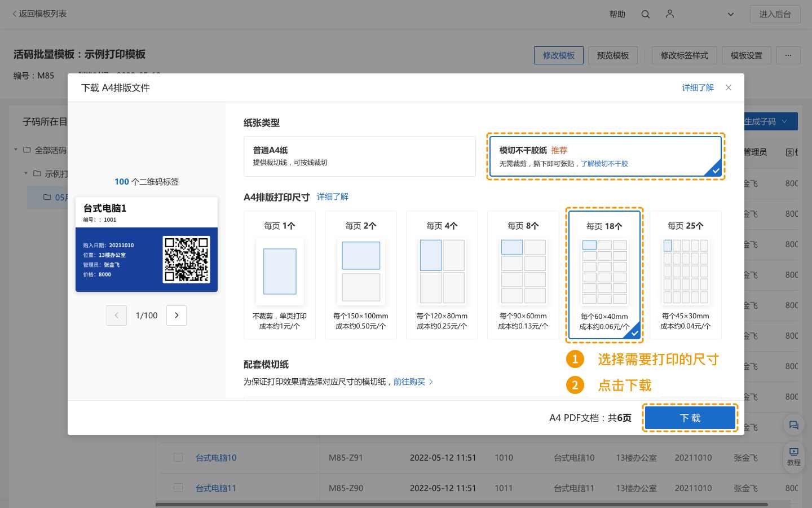Open the chevron dropdown in the top navigation bar

click(x=730, y=14)
